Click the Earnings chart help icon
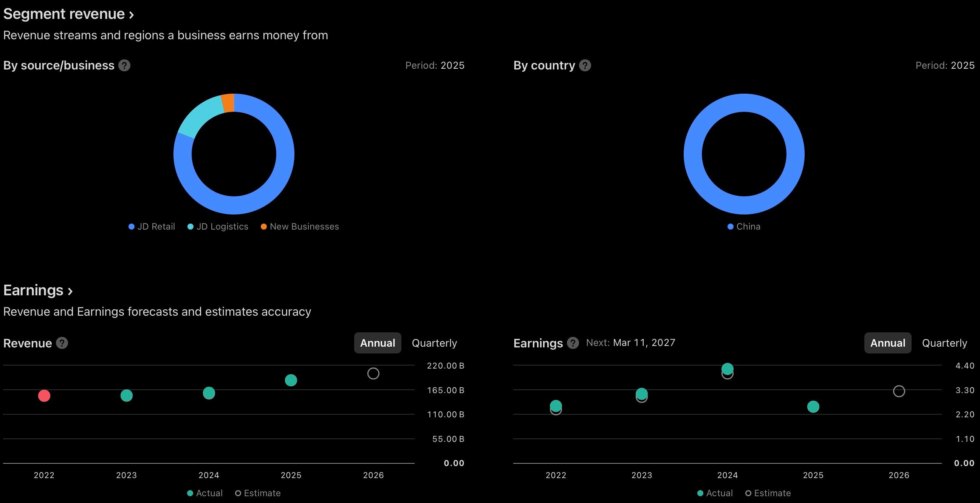 (x=573, y=343)
